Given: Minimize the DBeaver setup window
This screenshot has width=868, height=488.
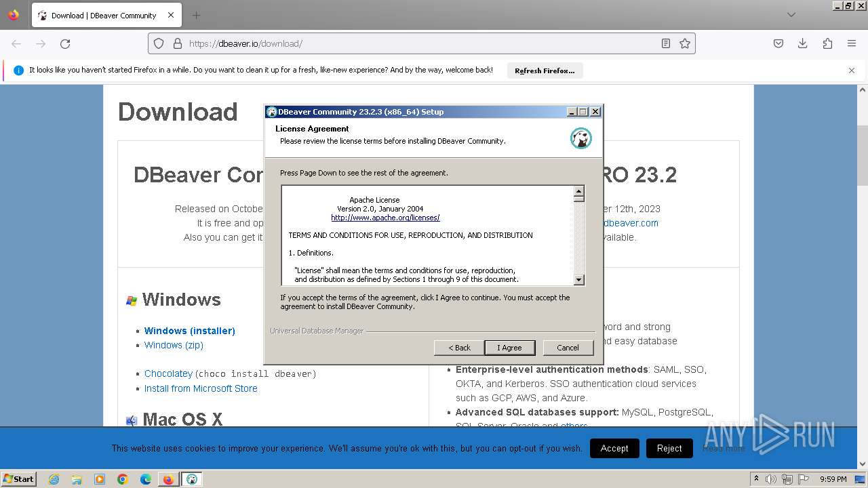Looking at the screenshot, I should tap(572, 112).
